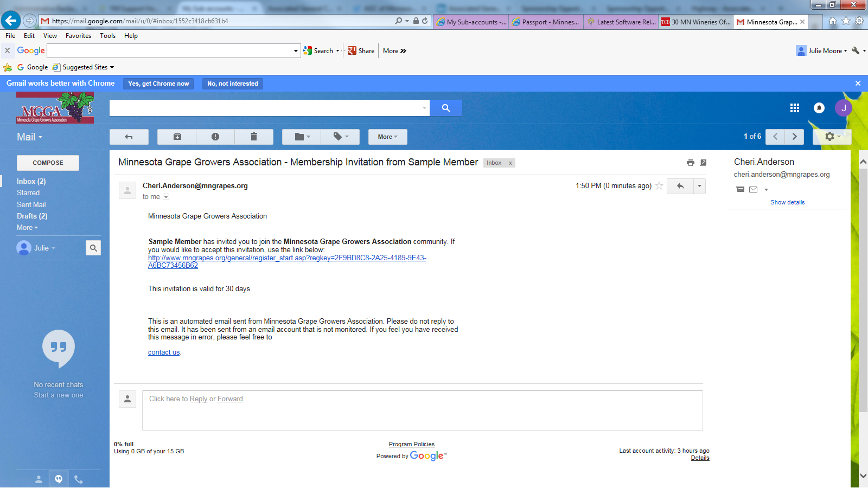Open the Labels tag dropdown
868x488 pixels.
(x=340, y=137)
